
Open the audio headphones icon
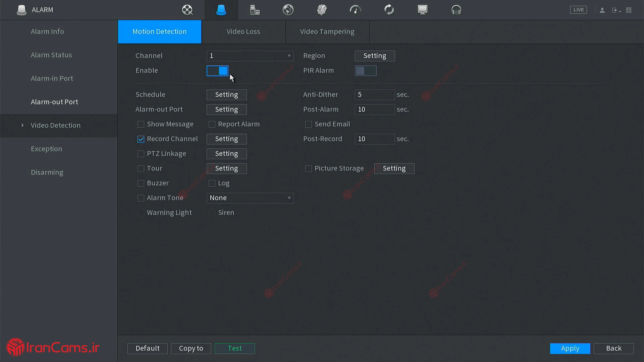pos(456,10)
